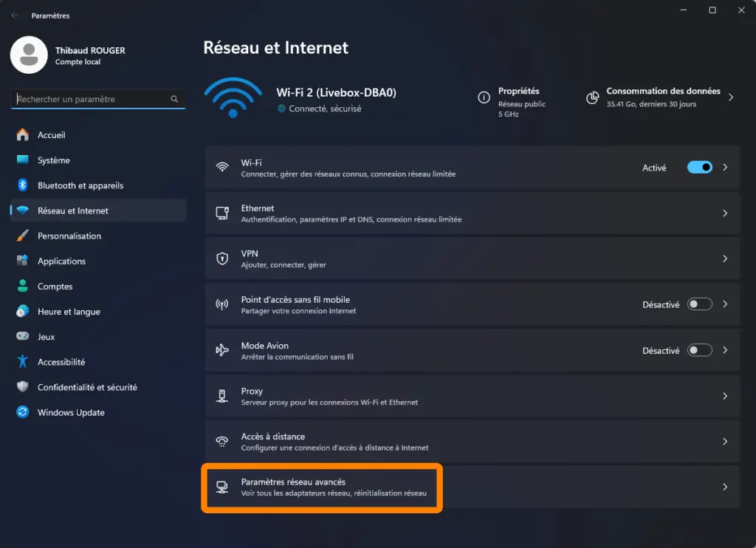Open the Proxy settings row

click(x=472, y=396)
